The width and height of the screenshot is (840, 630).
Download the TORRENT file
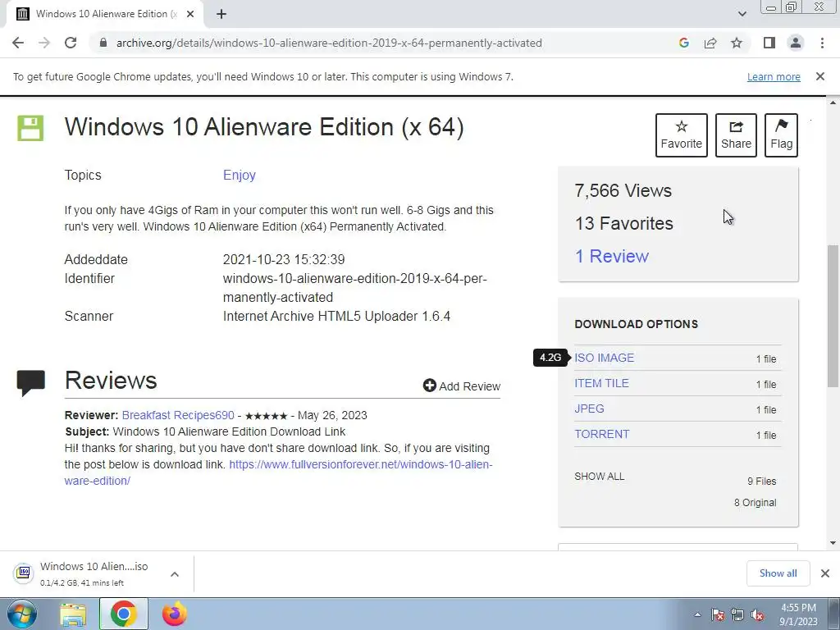point(601,434)
